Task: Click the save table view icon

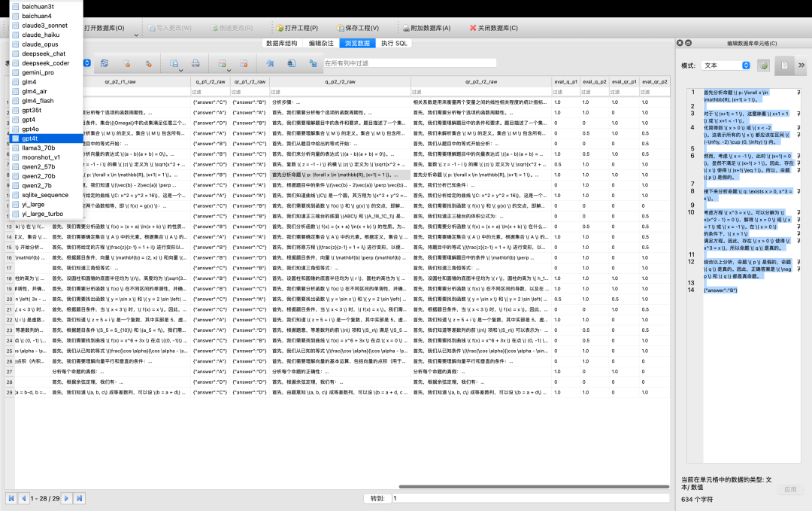Action: [174, 63]
